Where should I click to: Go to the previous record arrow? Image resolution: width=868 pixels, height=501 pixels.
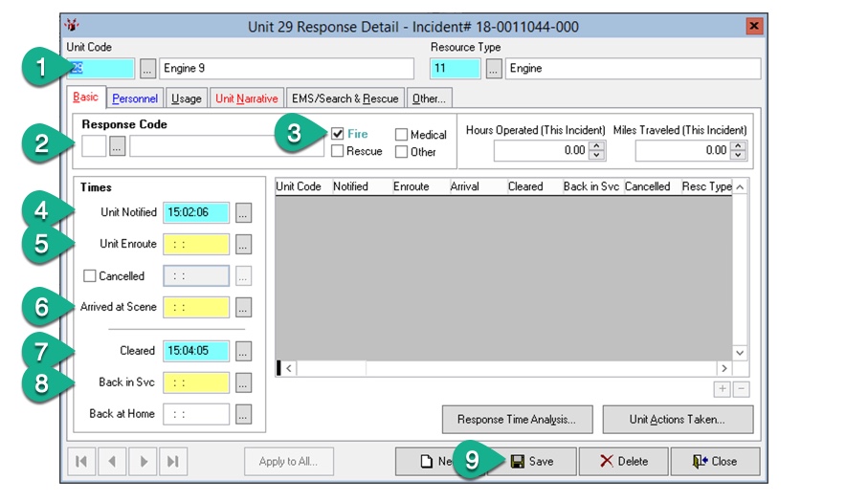111,461
